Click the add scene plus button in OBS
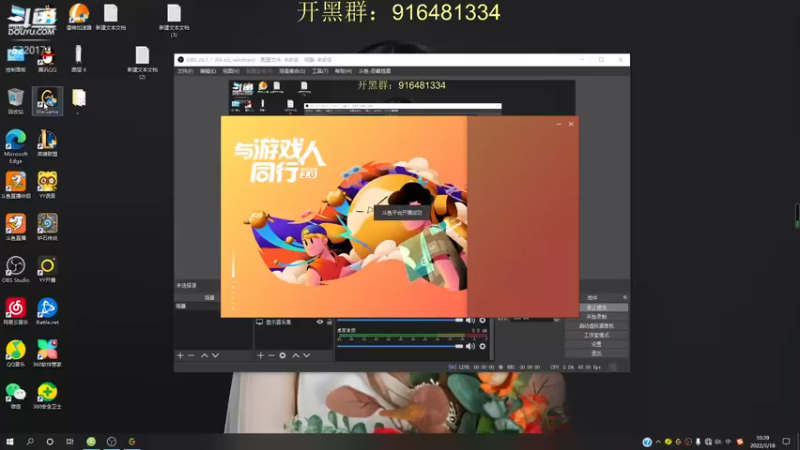 (x=180, y=355)
